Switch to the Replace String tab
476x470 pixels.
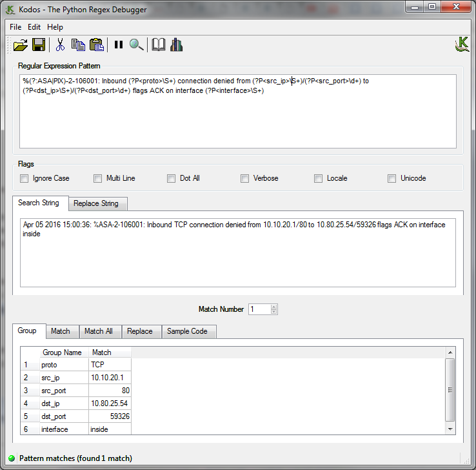pyautogui.click(x=96, y=203)
